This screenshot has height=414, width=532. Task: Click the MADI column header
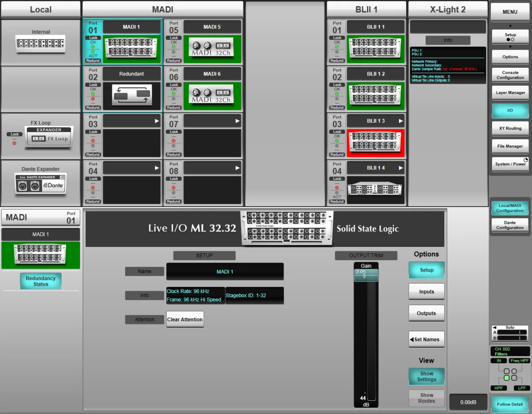163,9
